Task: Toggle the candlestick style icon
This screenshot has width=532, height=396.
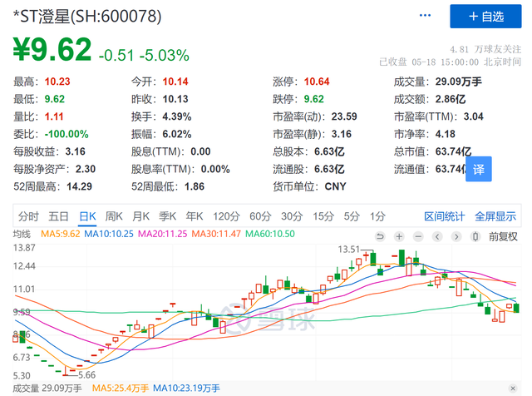Action: click(x=475, y=236)
